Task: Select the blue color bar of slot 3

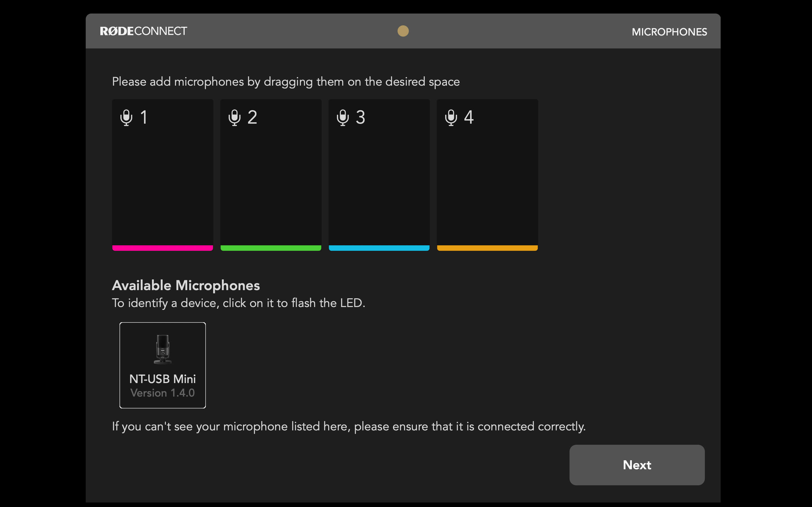Action: pos(379,248)
